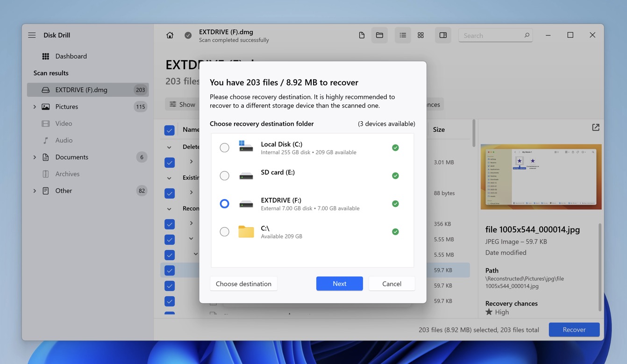Click the search magnifier icon
The width and height of the screenshot is (627, 364).
[x=527, y=35]
